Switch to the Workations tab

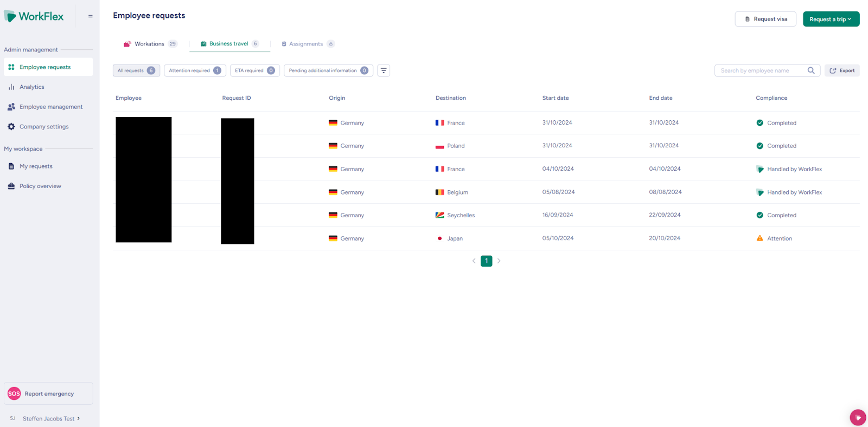click(150, 44)
